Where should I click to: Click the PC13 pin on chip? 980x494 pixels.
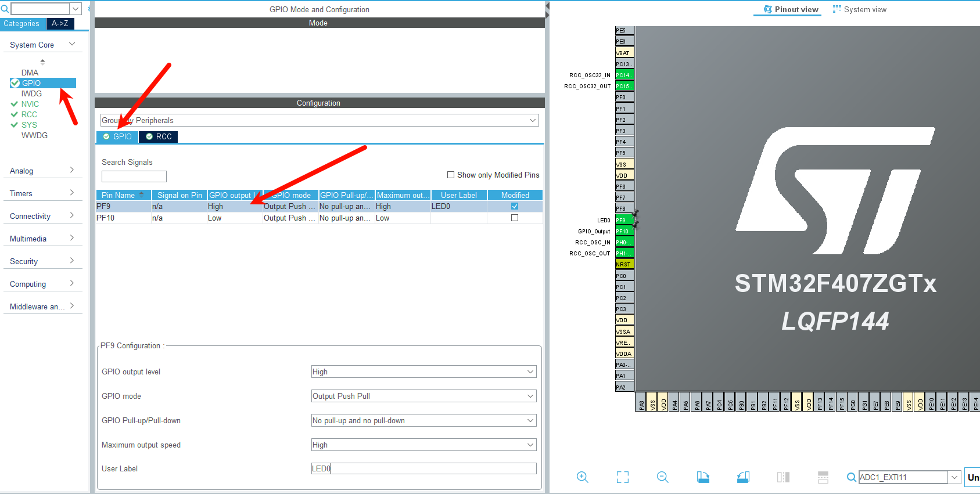point(624,64)
